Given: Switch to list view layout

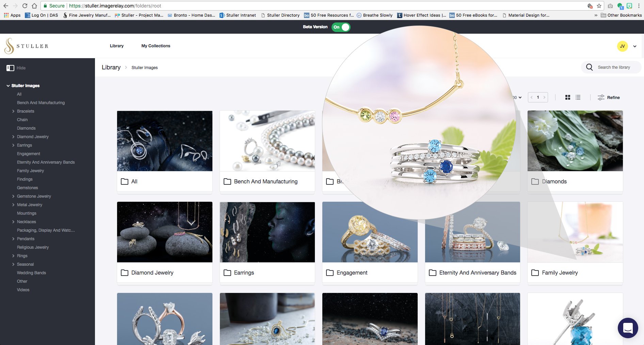Looking at the screenshot, I should (578, 98).
